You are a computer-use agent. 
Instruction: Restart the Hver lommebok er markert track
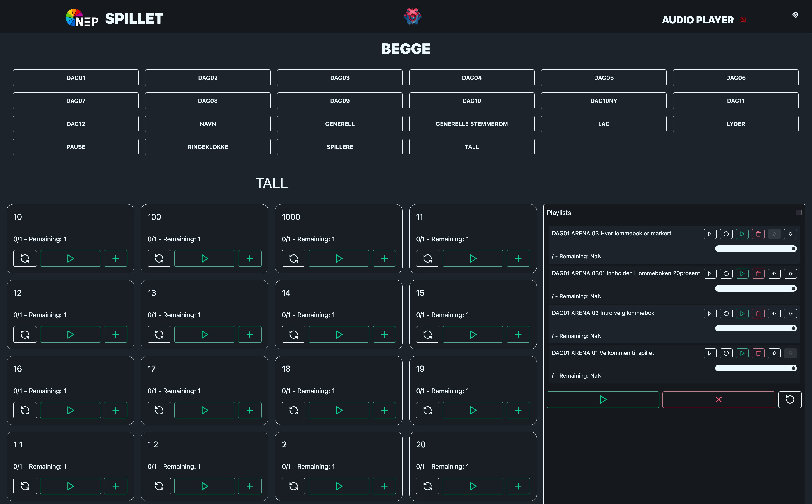(726, 234)
